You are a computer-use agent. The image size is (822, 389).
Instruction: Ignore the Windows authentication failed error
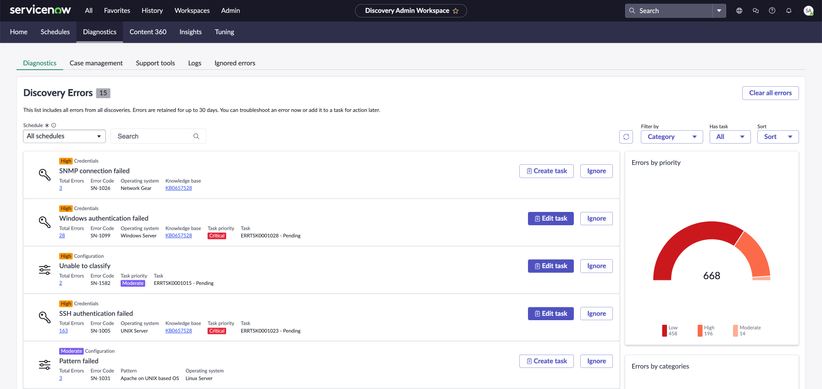tap(596, 219)
